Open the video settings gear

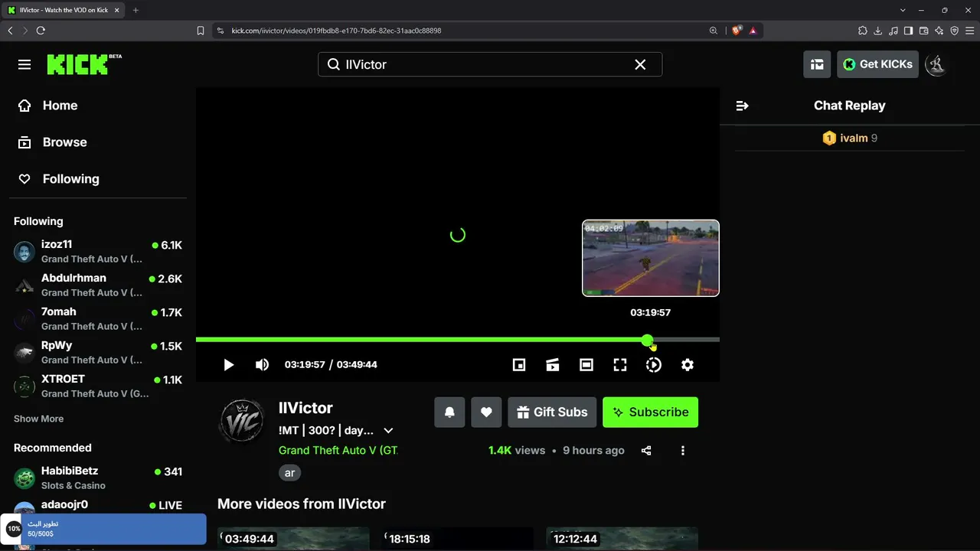pyautogui.click(x=688, y=365)
